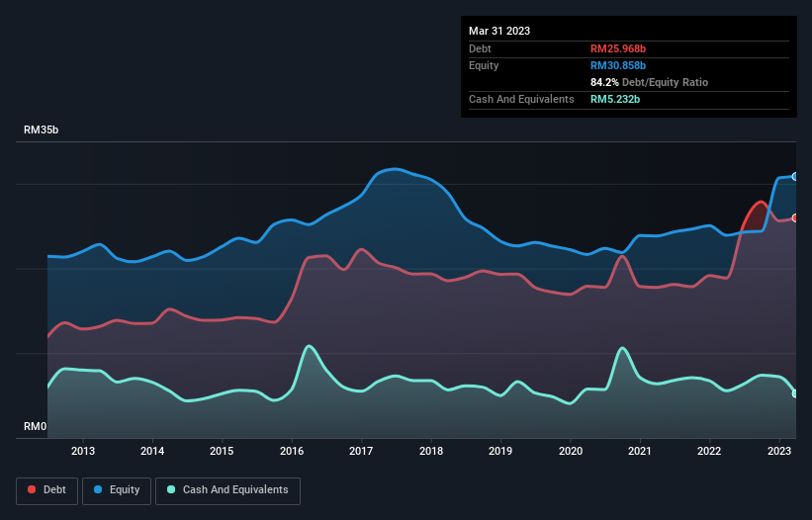Click the 84.2% Debt/Equity Ratio text
812x520 pixels.
[x=649, y=82]
